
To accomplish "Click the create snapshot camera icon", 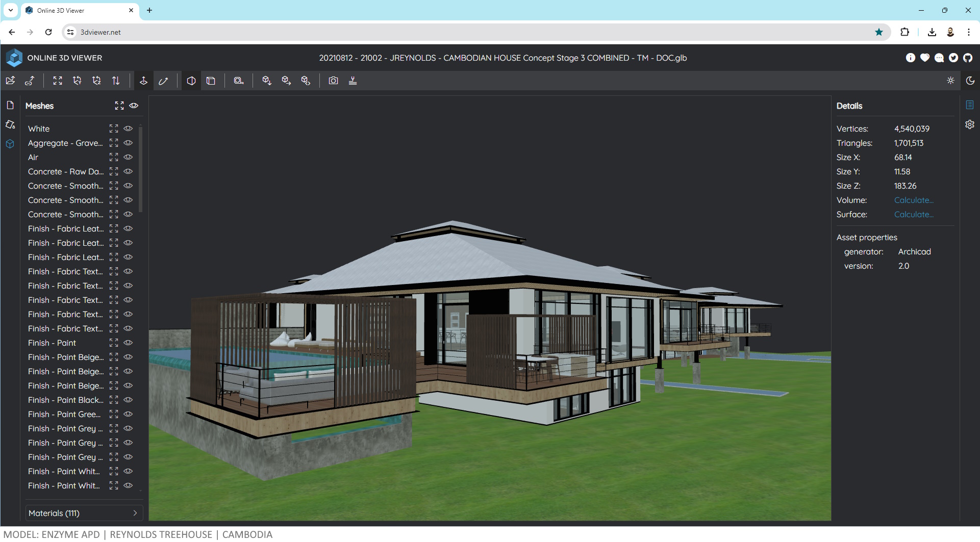I will click(333, 81).
